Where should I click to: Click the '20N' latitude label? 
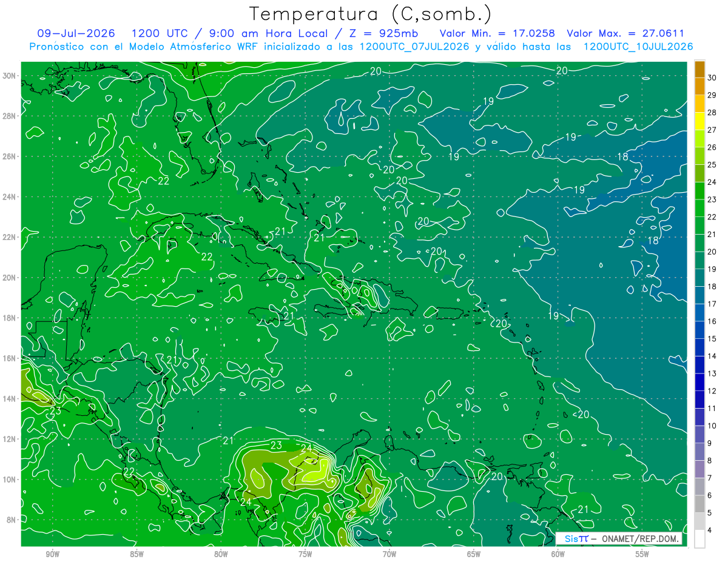(9, 278)
